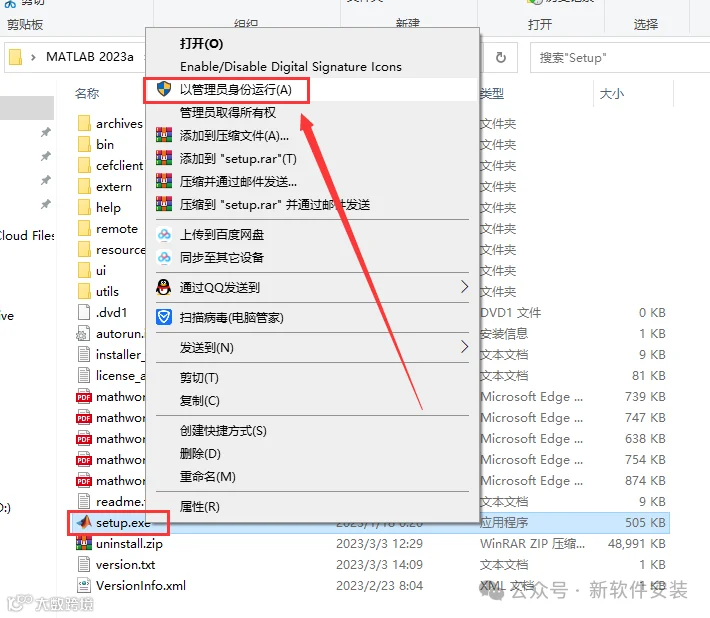Click the admin shield icon on 以管理员身份运行

[164, 89]
